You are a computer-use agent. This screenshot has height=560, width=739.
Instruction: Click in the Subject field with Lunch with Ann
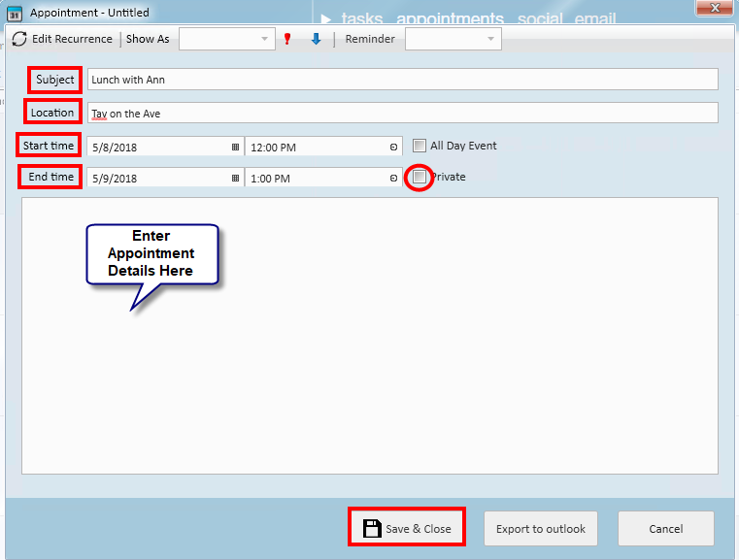pos(403,80)
